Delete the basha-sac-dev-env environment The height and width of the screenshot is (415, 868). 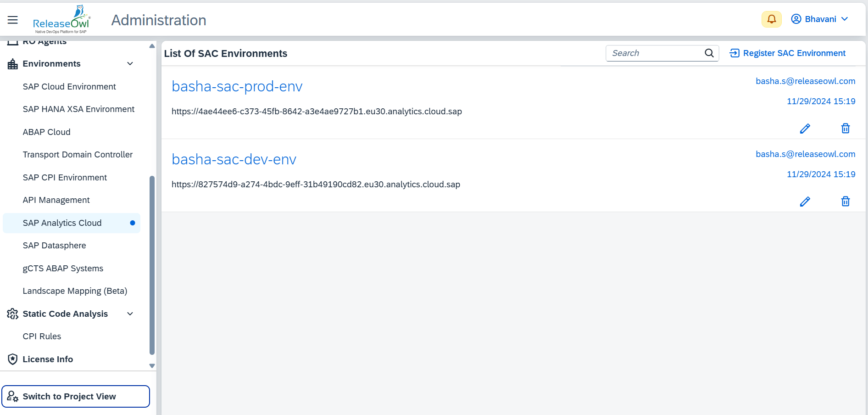click(845, 202)
